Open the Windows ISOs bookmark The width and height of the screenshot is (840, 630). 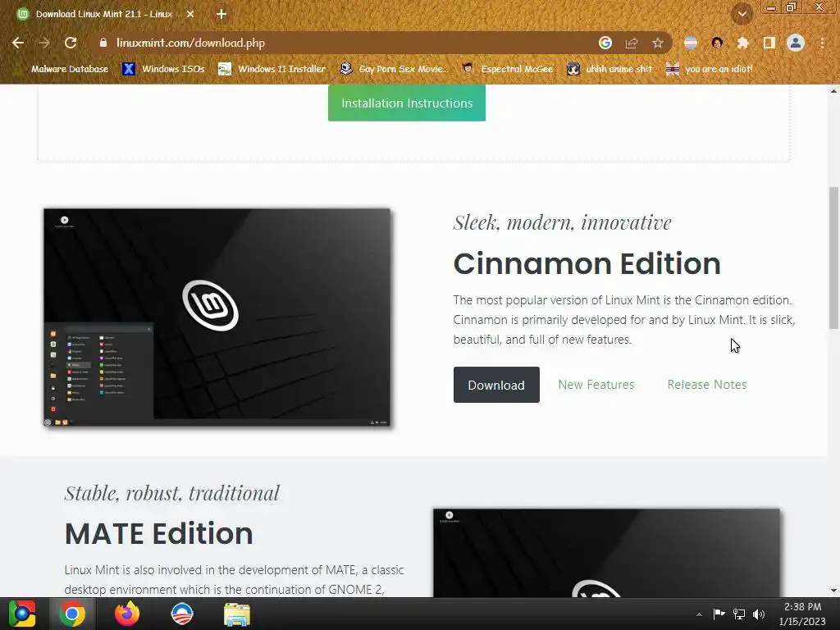point(163,69)
